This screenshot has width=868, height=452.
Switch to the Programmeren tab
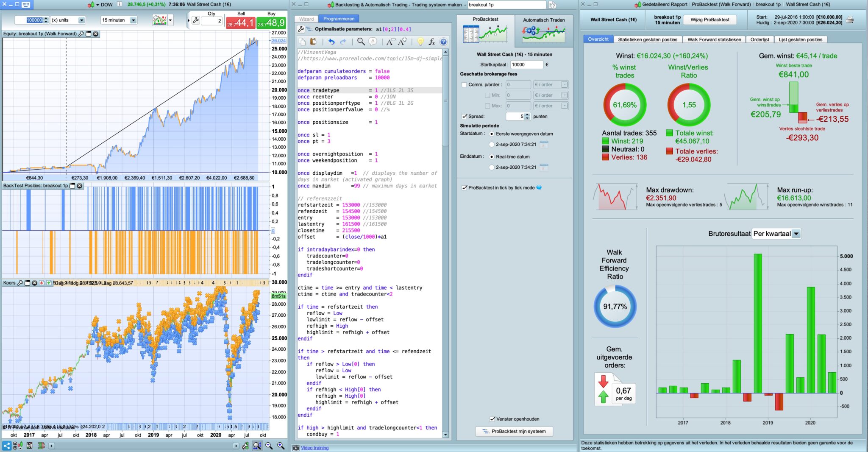tap(339, 19)
